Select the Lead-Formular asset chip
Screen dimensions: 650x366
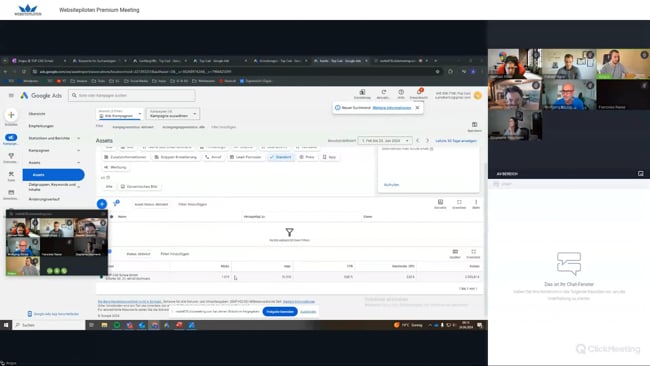245,157
